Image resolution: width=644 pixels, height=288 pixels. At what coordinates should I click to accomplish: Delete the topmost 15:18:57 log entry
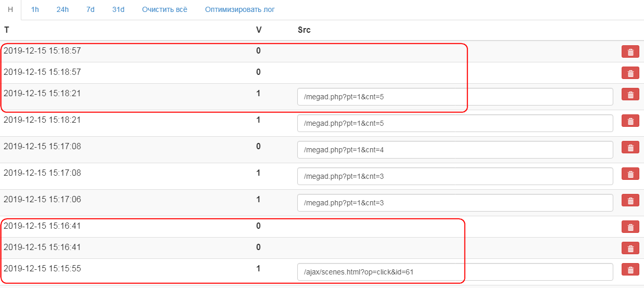pyautogui.click(x=630, y=51)
